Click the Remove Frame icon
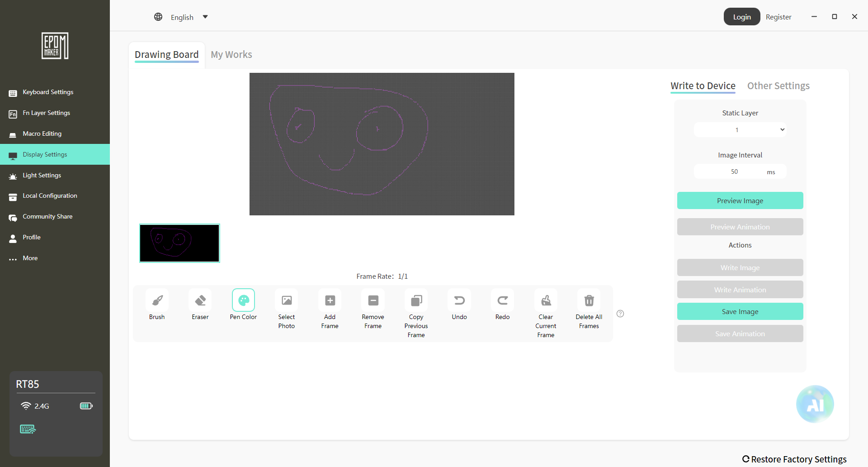Screen dimensions: 868x467 373,300
